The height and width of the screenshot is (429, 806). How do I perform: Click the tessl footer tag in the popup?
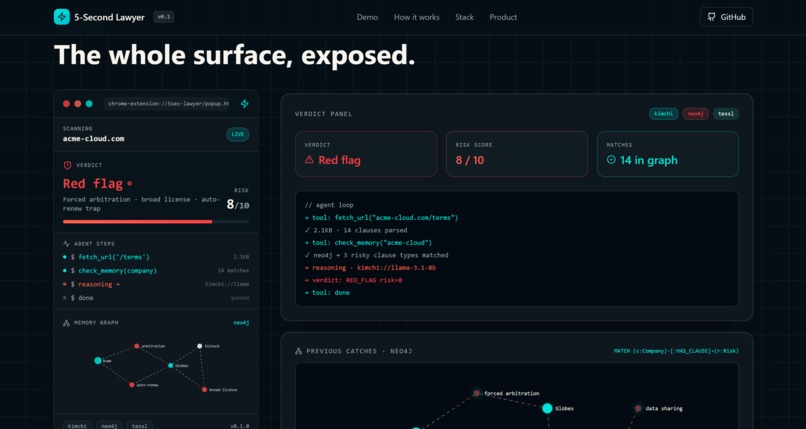click(x=139, y=426)
